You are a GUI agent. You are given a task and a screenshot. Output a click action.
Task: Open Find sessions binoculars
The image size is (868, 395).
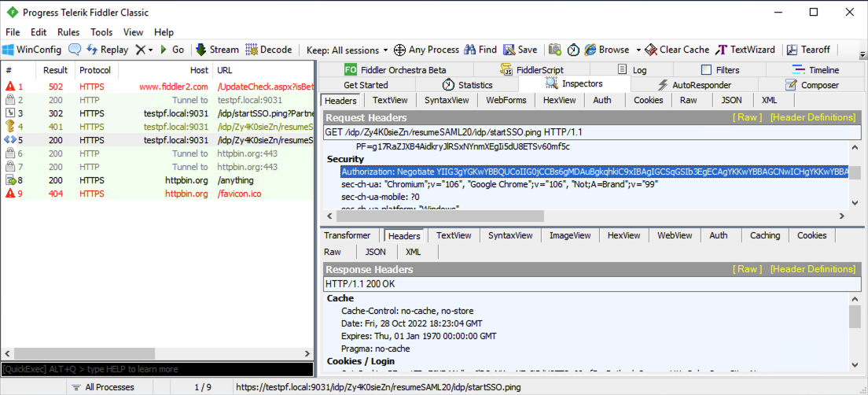coord(480,50)
